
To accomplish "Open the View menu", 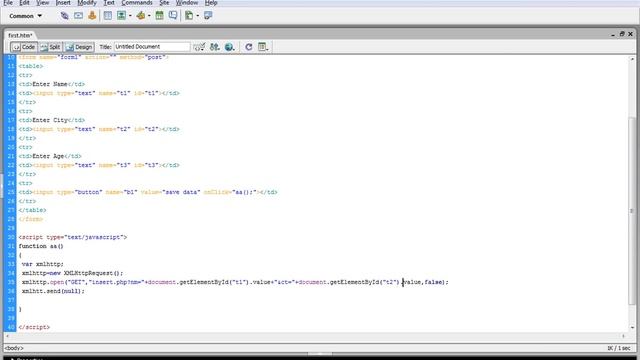I will click(x=42, y=3).
